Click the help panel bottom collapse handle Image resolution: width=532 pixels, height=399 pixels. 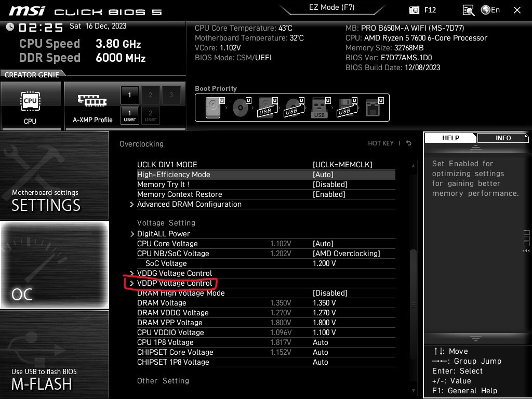click(x=476, y=338)
